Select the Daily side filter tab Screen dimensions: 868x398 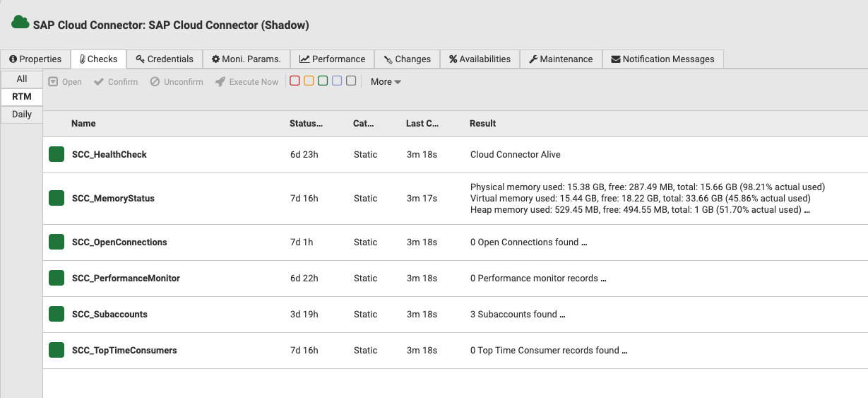(22, 114)
